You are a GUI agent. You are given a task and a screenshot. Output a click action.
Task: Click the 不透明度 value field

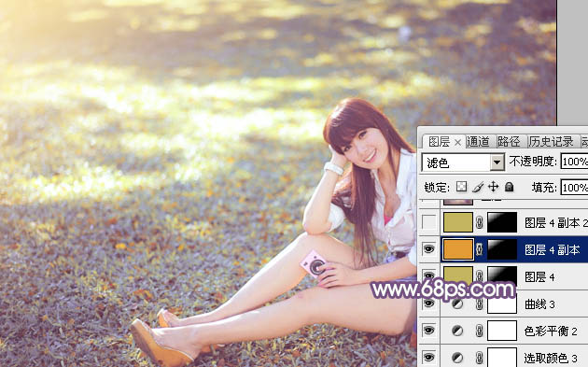click(574, 162)
